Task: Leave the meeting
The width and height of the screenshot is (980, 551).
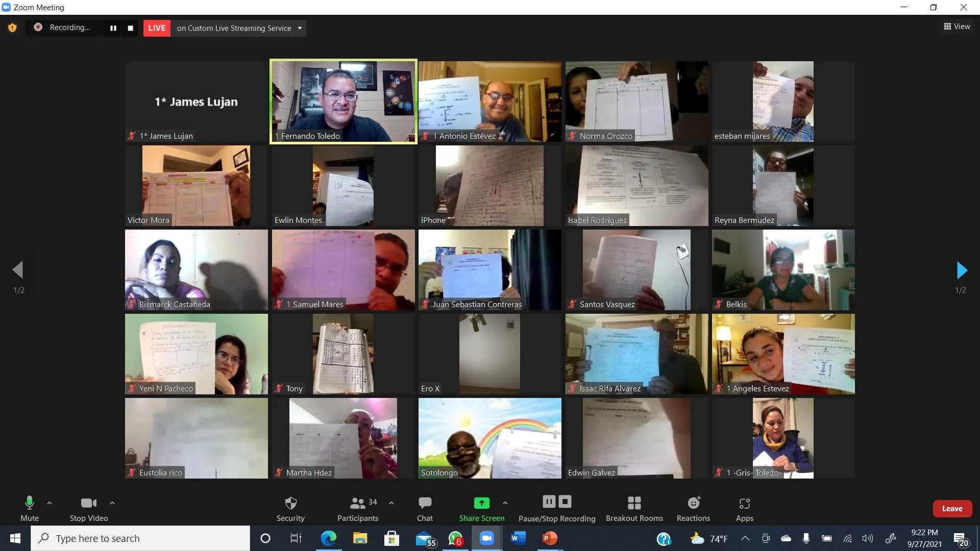Action: pyautogui.click(x=952, y=508)
